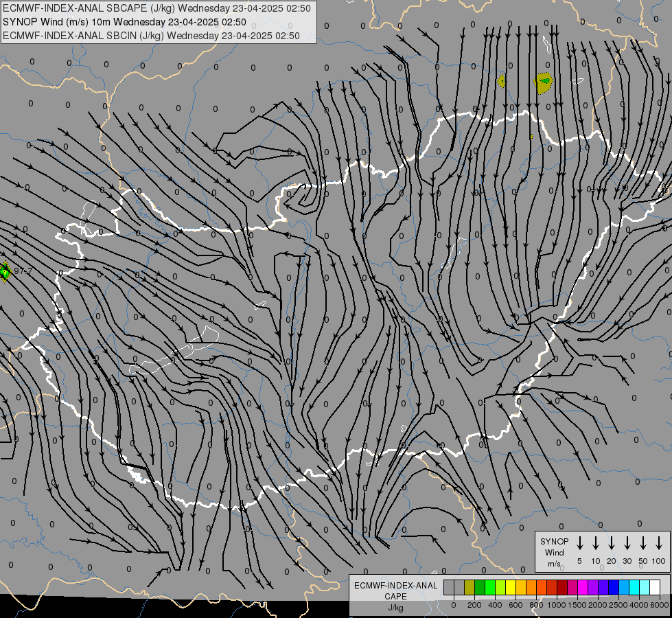Pick the bright green CAPE legend swatch
Viewport: 672px width, 618px height.
pyautogui.click(x=490, y=587)
